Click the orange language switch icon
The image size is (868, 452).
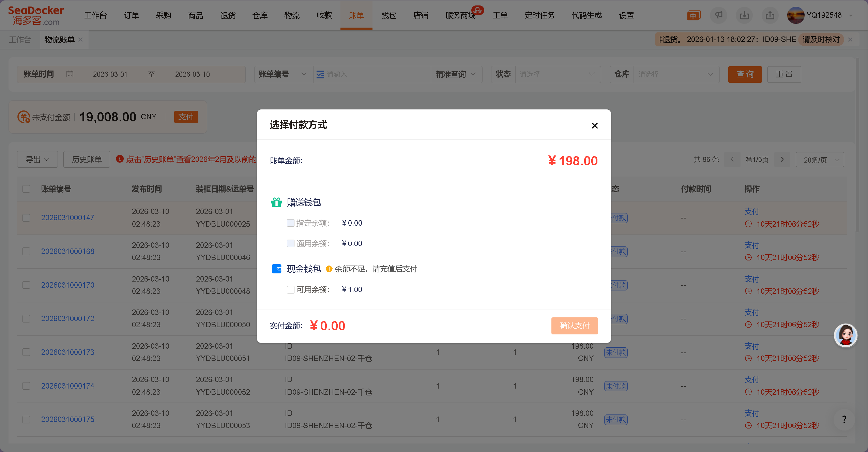(693, 16)
